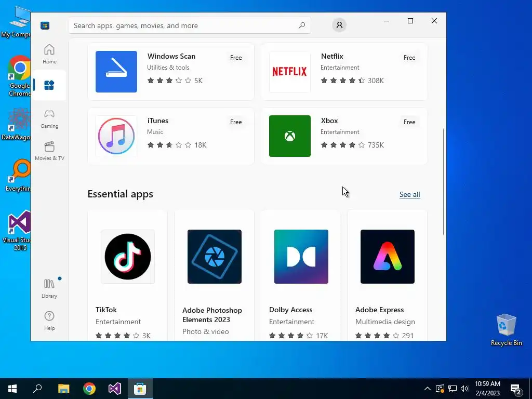Screen dimensions: 532x399
Task: Click the 308K rating for Netflix
Action: point(376,81)
